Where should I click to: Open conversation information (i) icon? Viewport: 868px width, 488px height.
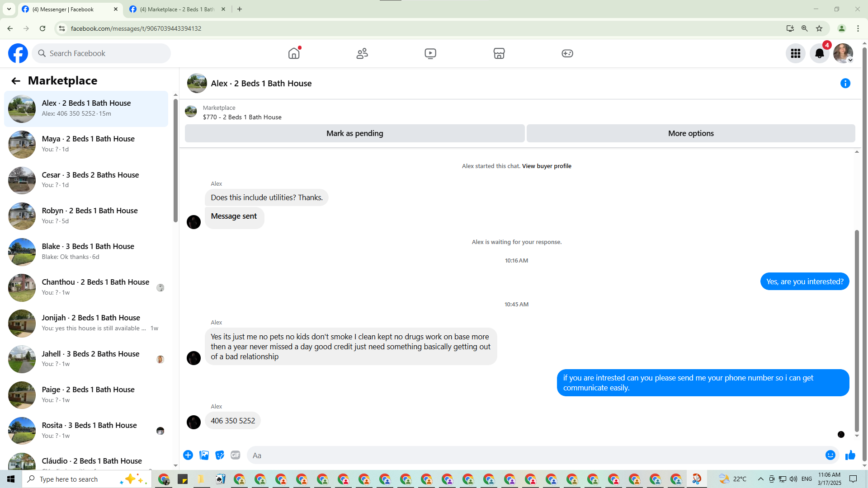point(845,83)
